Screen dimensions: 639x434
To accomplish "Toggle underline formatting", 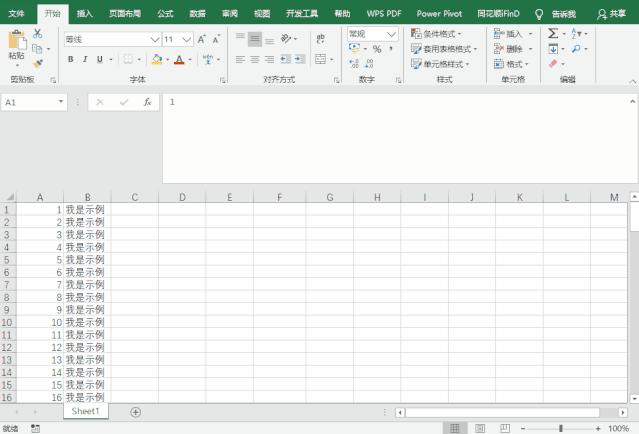I will coord(100,59).
